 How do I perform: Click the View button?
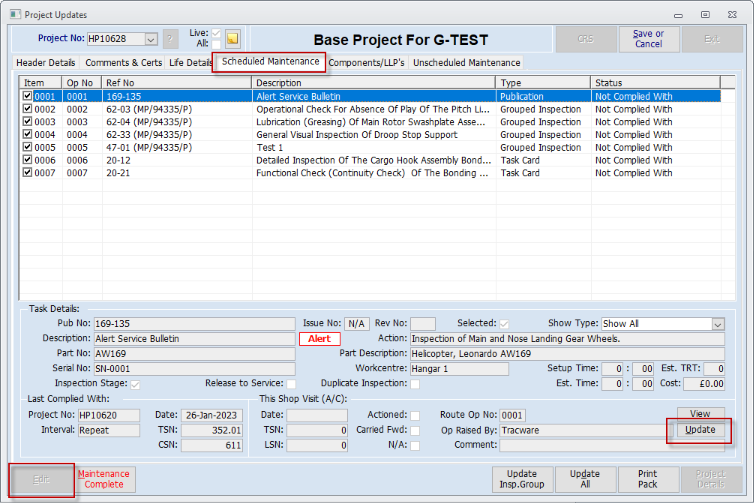tap(700, 414)
